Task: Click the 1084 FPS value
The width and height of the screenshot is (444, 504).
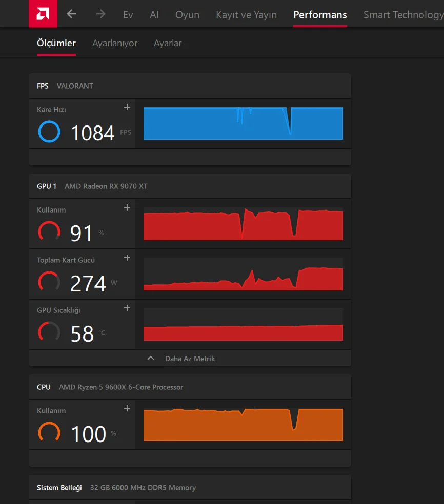Action: click(x=93, y=133)
